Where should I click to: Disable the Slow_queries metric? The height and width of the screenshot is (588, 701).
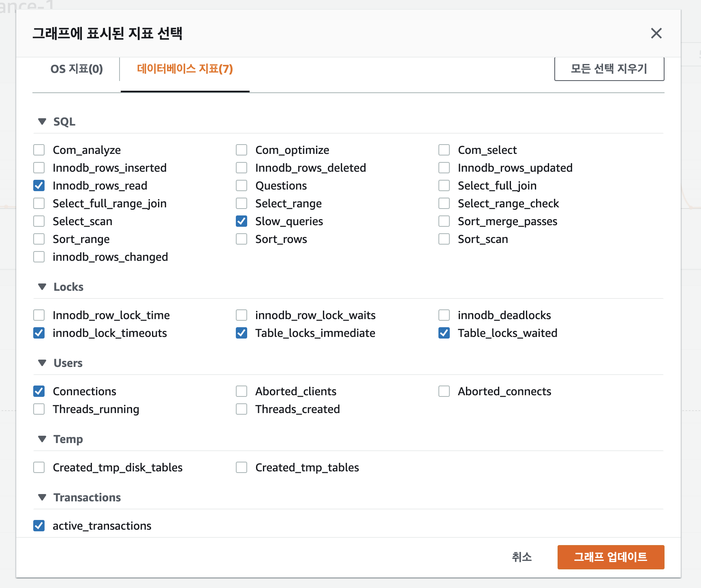point(242,221)
